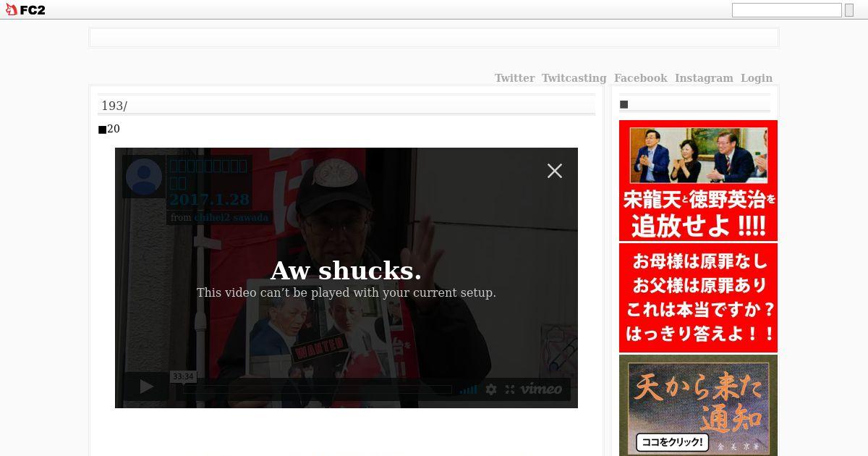Open the Vimeo player settings gear

[491, 389]
